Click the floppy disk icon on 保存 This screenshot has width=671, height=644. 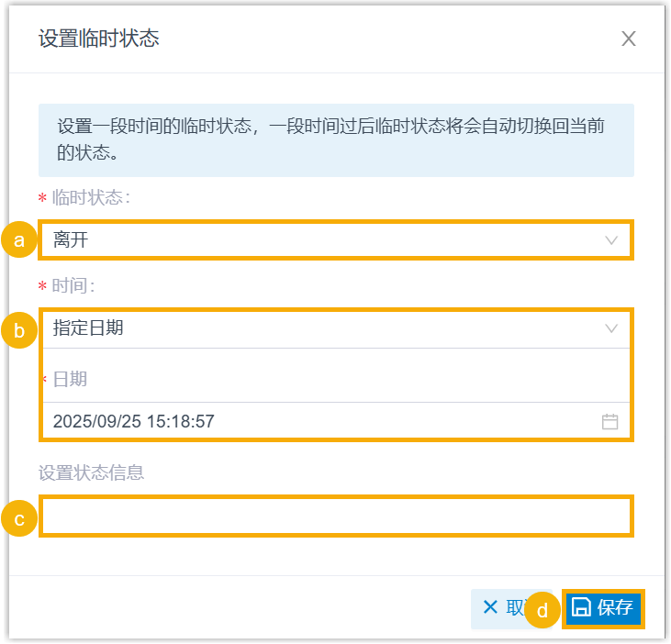[581, 608]
